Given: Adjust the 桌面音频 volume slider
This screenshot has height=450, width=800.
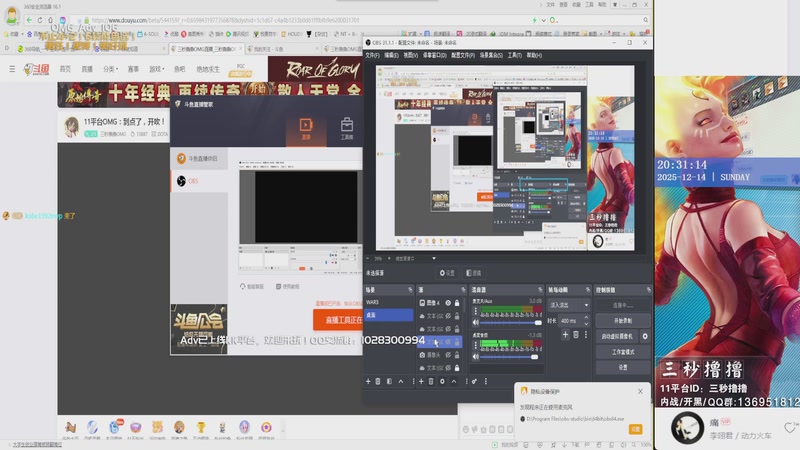Looking at the screenshot, I should pos(510,357).
